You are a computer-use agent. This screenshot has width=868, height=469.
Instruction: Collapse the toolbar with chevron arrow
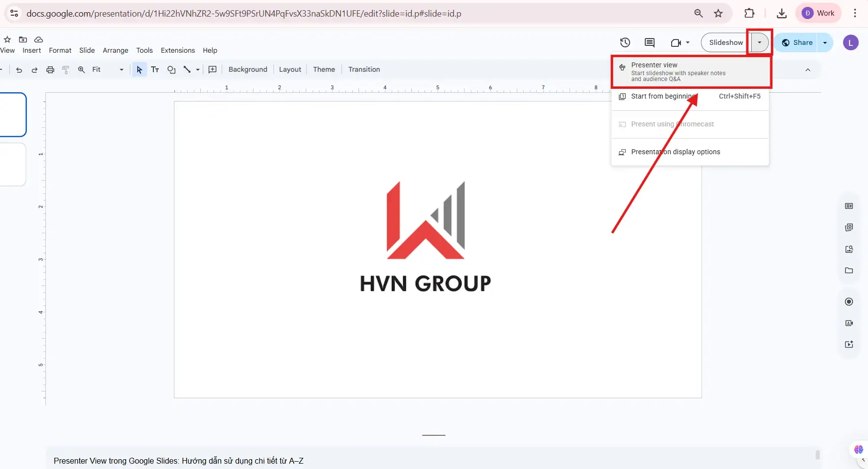pos(807,70)
